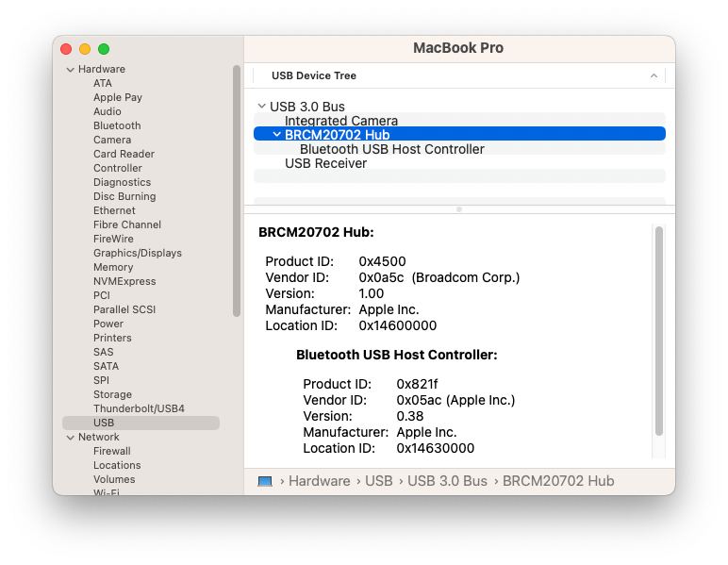Click the Version value 0.38
The width and height of the screenshot is (728, 565).
point(410,416)
